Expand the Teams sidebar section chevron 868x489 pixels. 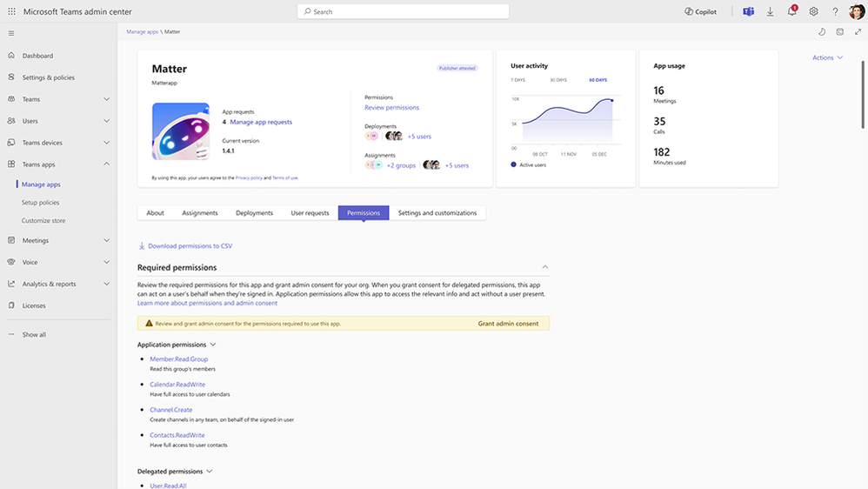tap(106, 99)
